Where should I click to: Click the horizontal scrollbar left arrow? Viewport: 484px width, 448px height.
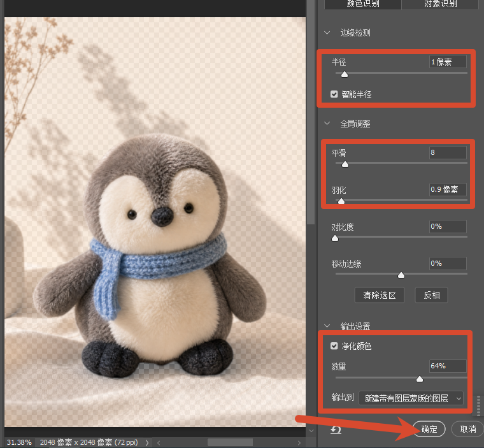point(159,442)
